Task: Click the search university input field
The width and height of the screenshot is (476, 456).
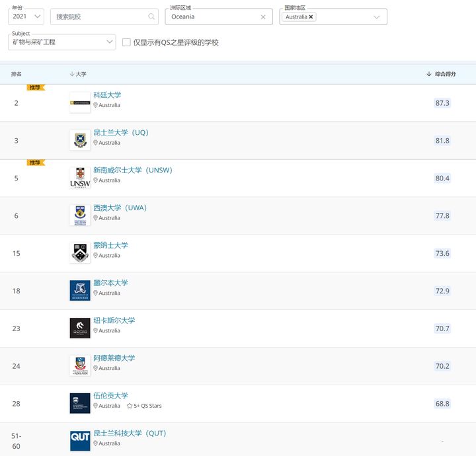Action: click(104, 17)
